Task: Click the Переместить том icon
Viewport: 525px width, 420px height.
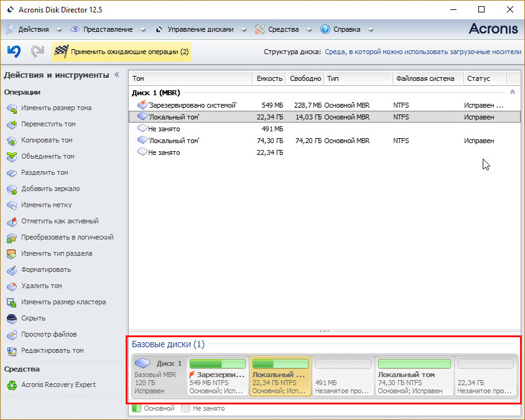Action: point(12,124)
